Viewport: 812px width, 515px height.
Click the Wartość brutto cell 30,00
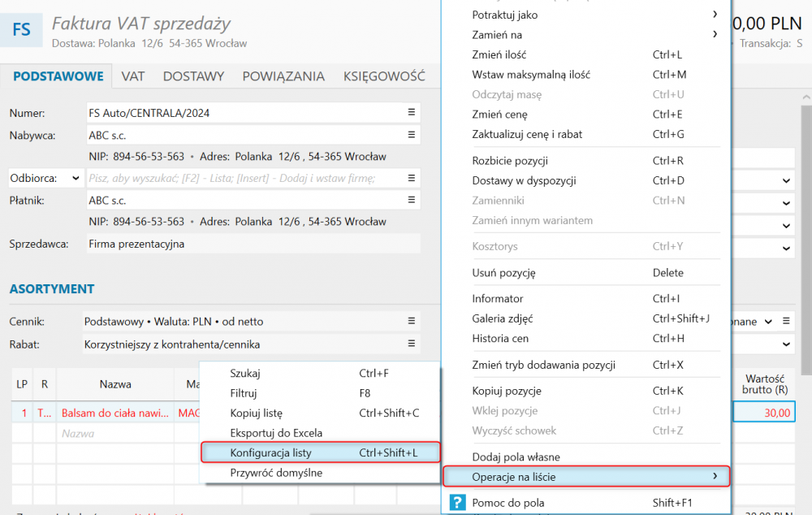(763, 413)
